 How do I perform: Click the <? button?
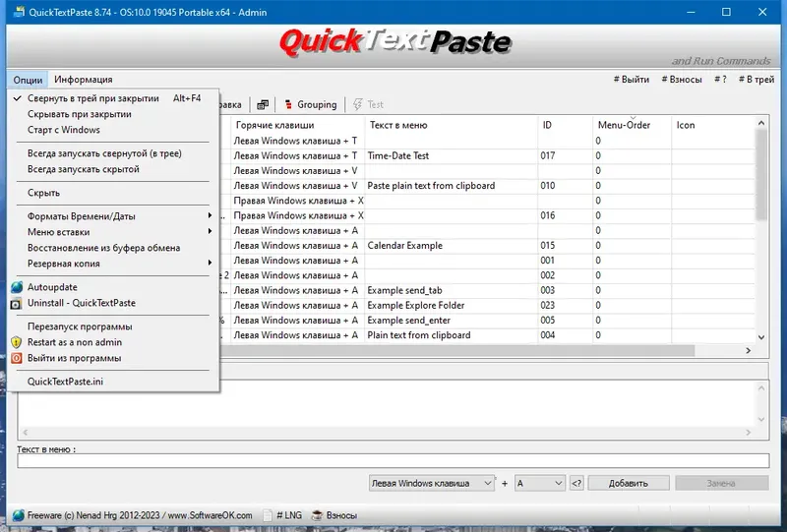[x=576, y=483]
